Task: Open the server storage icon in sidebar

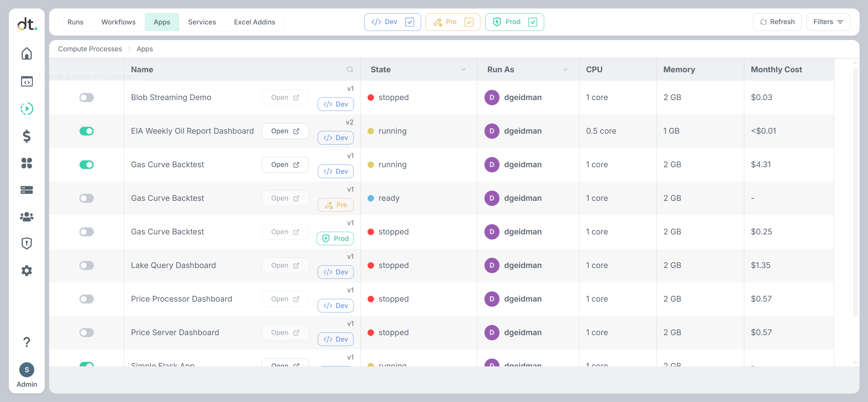Action: coord(27,190)
